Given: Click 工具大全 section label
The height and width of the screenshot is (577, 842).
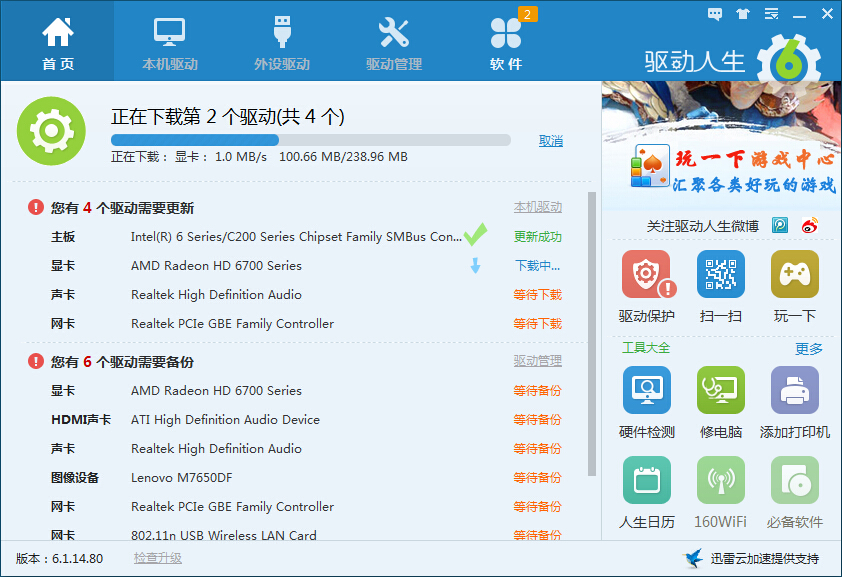Looking at the screenshot, I should pyautogui.click(x=646, y=348).
